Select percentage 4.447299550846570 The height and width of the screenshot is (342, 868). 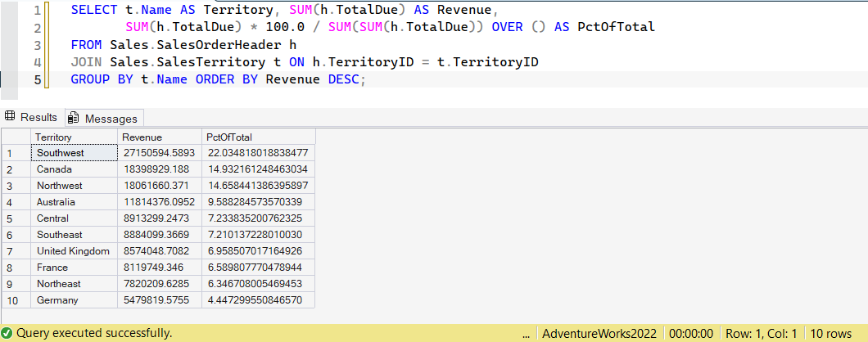pos(259,300)
